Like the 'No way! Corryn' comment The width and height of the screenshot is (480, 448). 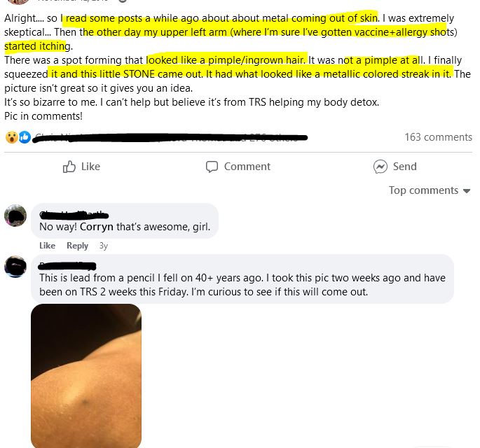[47, 246]
